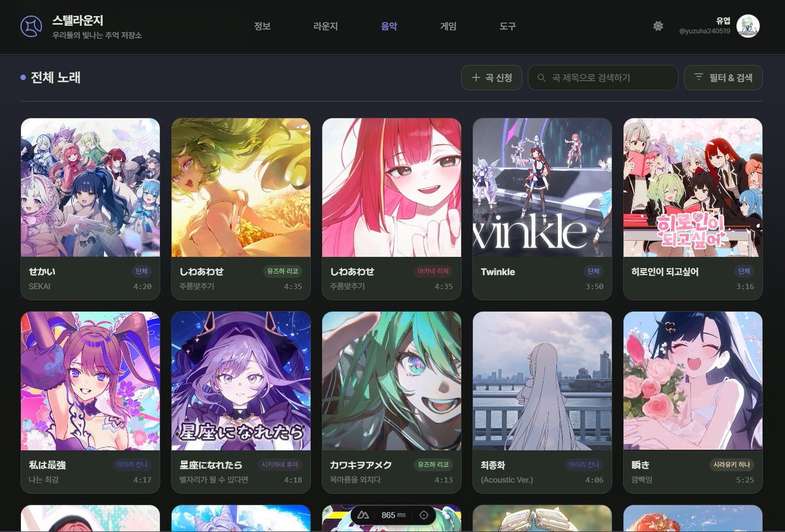Click the 히로인이 되고싶어 title text
785x532 pixels.
click(665, 271)
